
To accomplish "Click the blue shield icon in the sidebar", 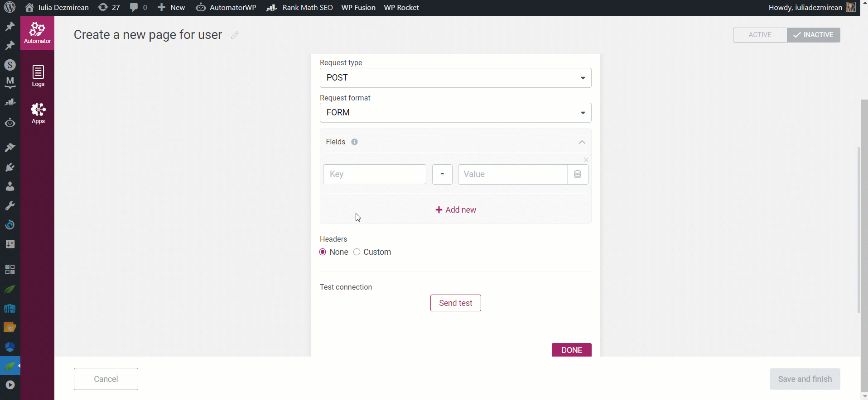I will point(10,347).
